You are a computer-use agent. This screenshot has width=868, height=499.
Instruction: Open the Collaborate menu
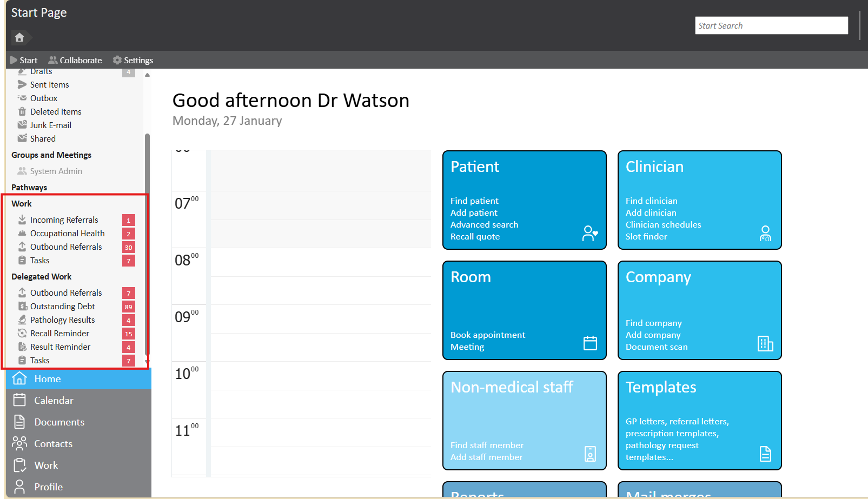coord(75,61)
